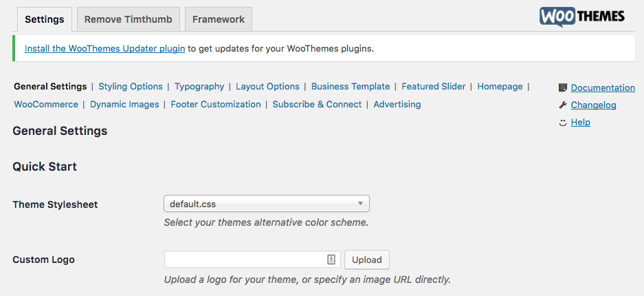This screenshot has width=644, height=296.
Task: Open the Featured Slider settings
Action: point(433,86)
